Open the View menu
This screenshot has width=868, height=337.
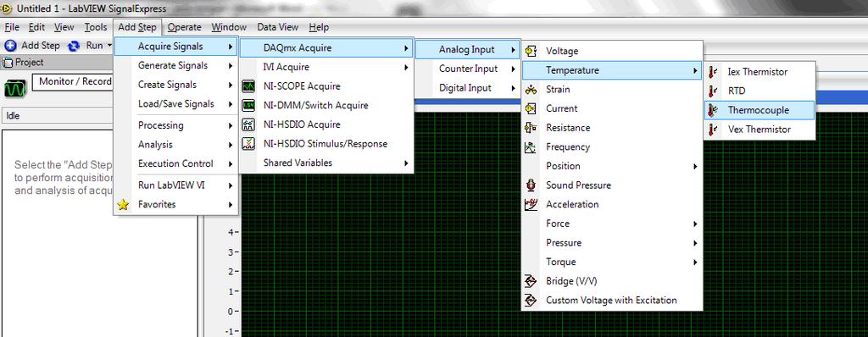(64, 27)
